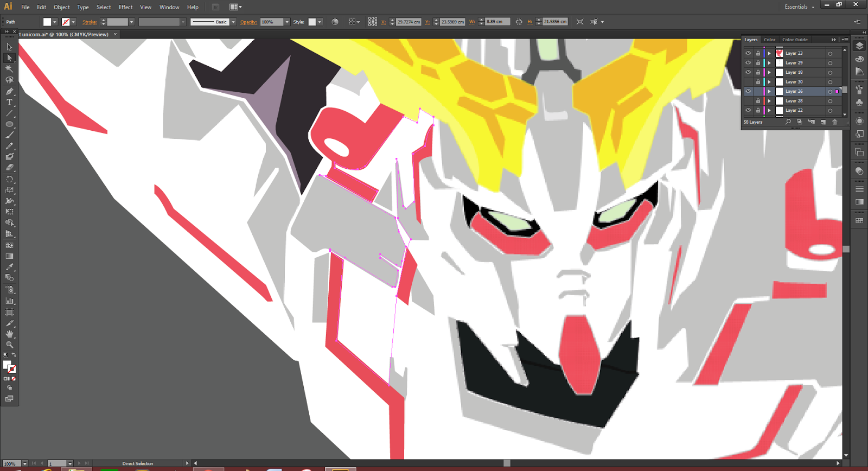Select the Pen tool
868x471 pixels.
click(9, 91)
